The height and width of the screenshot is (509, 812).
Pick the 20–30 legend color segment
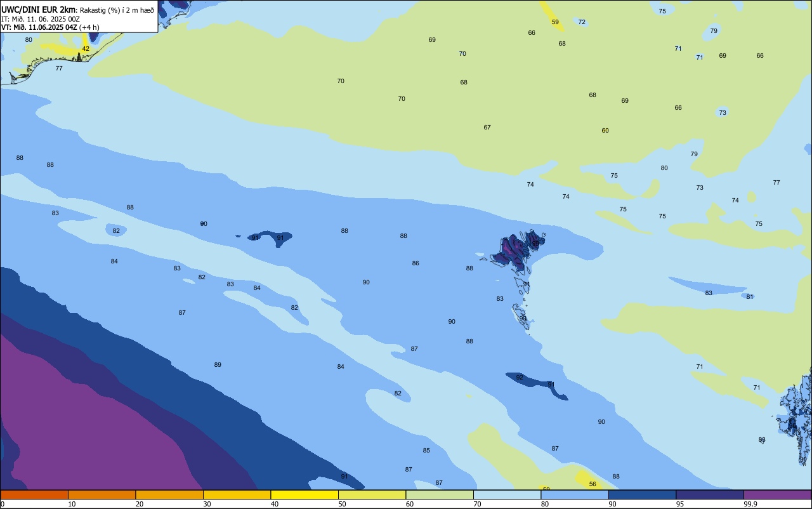[x=169, y=494]
